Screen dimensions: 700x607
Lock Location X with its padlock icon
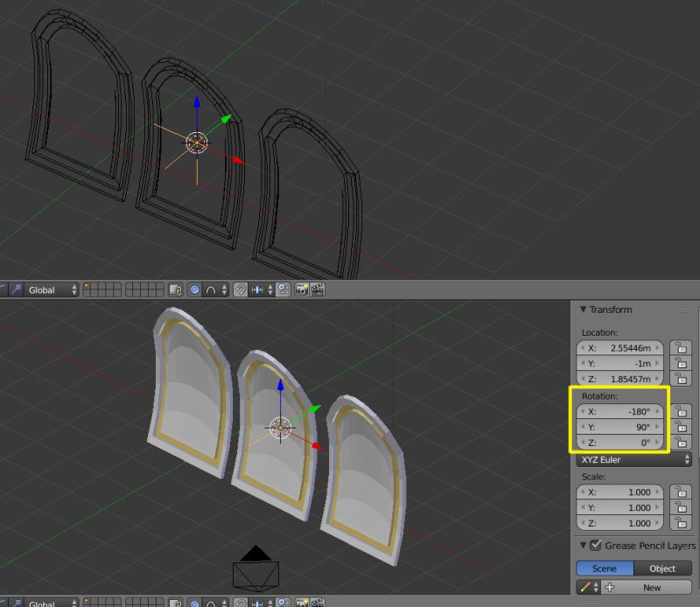click(x=681, y=348)
